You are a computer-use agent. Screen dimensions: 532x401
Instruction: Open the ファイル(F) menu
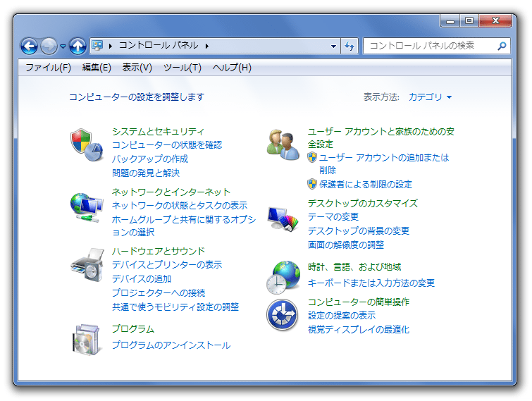click(x=48, y=68)
